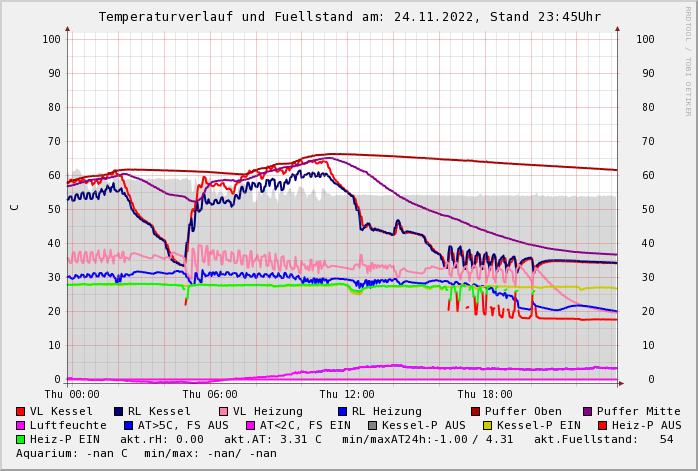Click the red VL Kessel legend swatch

[x=21, y=411]
